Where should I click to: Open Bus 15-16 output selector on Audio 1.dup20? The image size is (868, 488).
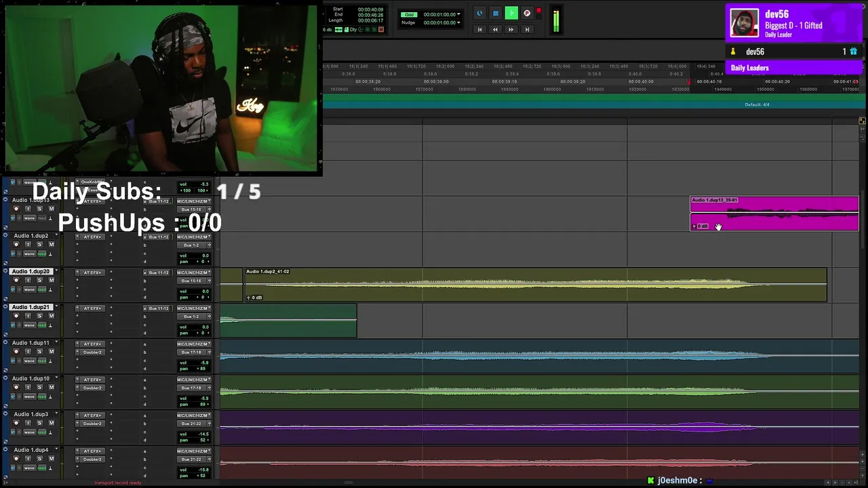click(x=191, y=281)
